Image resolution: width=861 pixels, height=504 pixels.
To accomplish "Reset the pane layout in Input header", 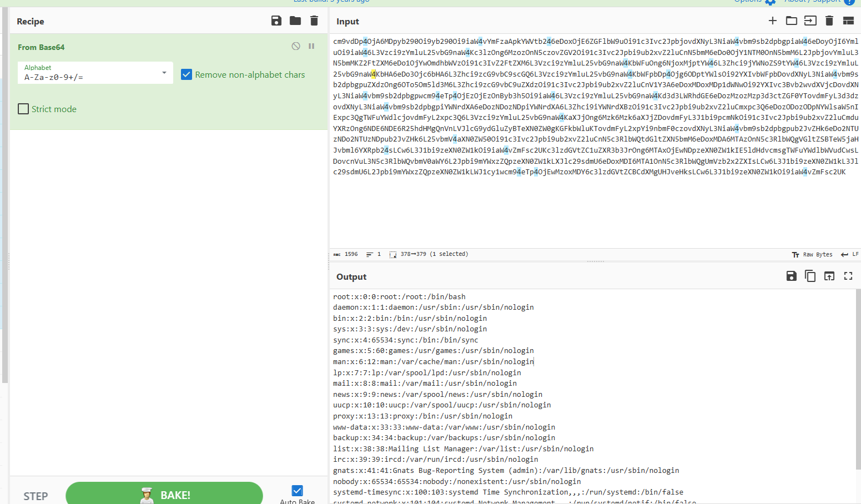I will click(848, 21).
